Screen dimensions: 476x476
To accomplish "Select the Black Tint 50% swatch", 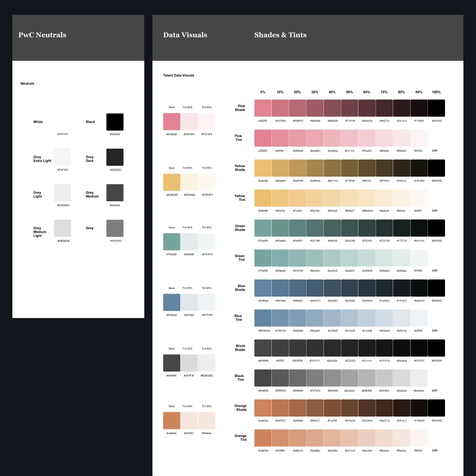I will [349, 378].
